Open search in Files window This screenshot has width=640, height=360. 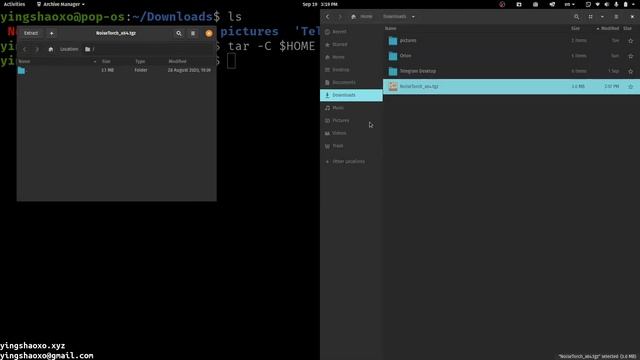pos(576,17)
